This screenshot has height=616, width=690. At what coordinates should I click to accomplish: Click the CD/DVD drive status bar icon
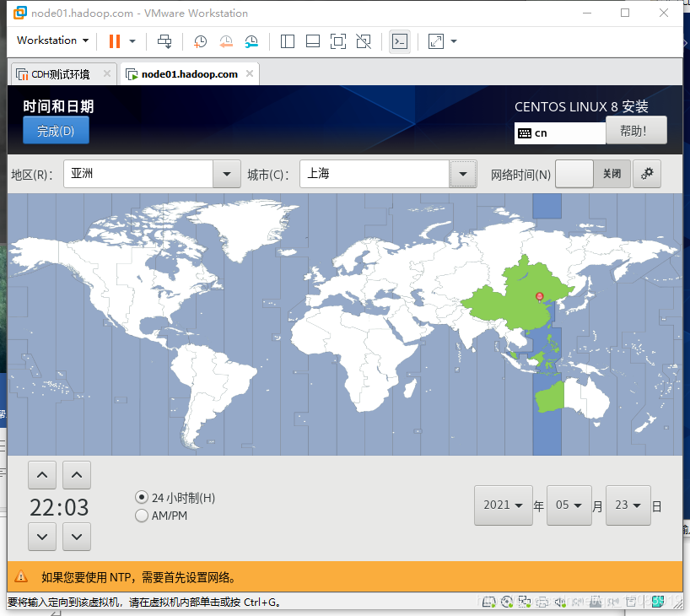pos(507,601)
